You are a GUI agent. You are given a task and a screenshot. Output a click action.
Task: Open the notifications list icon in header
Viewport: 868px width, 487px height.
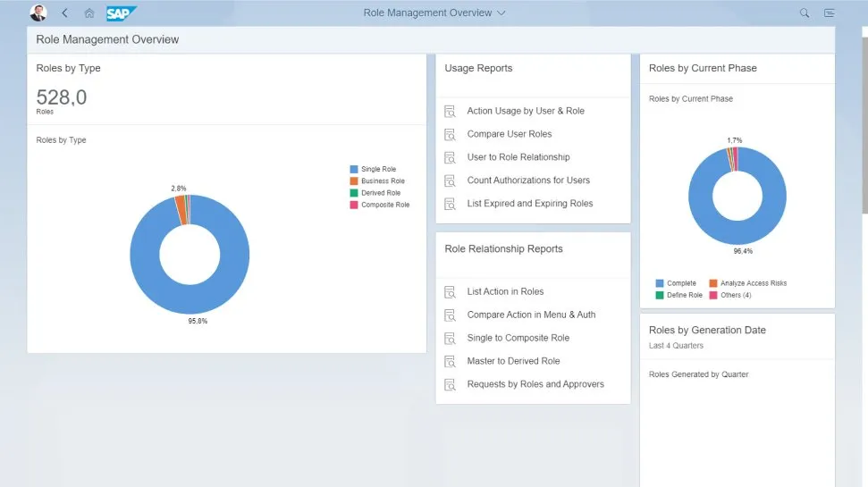[x=830, y=13]
